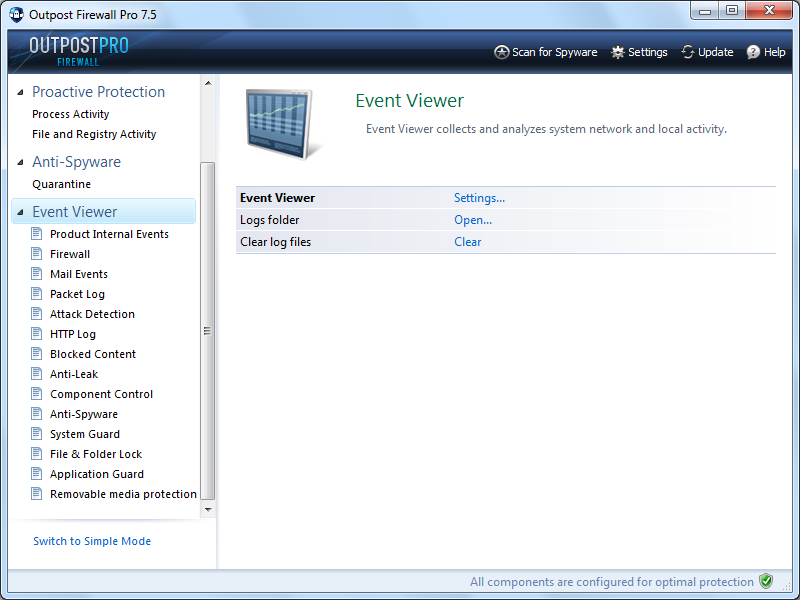Screen dimensions: 800x600
Task: Select the HTTP Log entry
Action: pos(73,334)
